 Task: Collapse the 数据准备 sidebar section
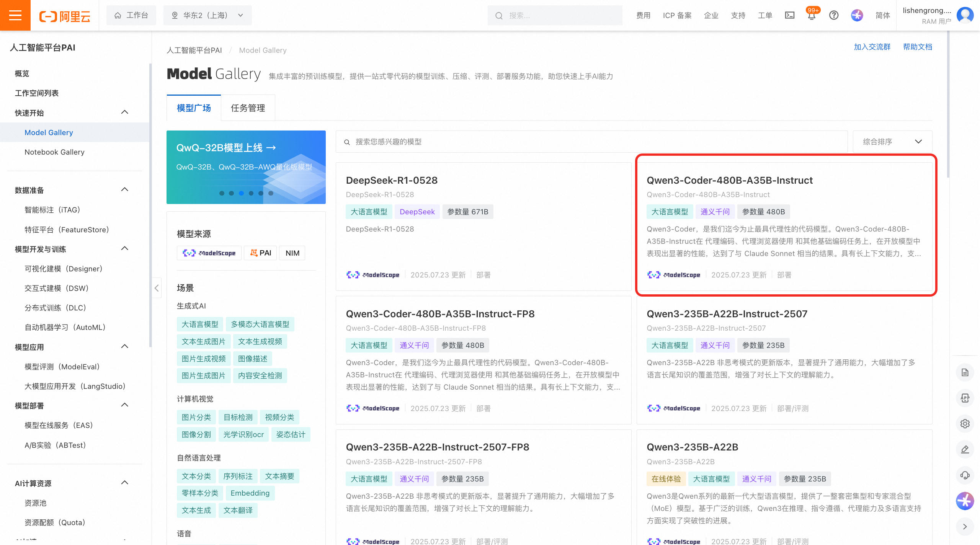point(124,190)
